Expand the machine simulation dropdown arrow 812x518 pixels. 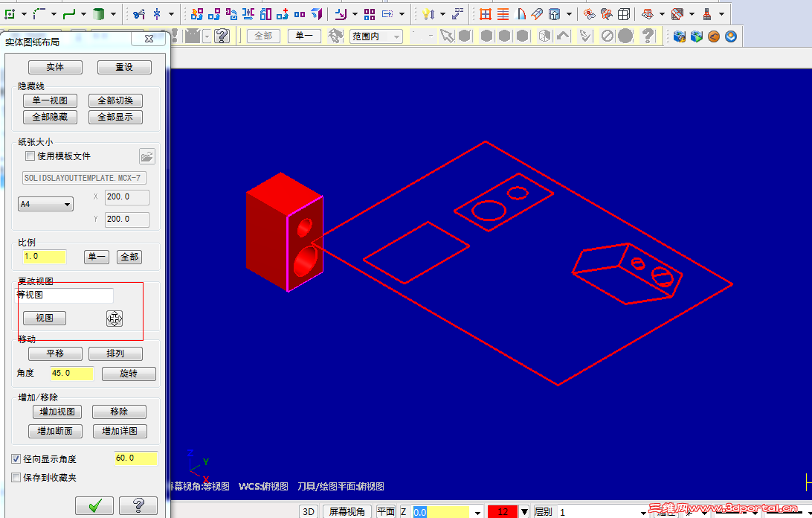click(x=722, y=14)
